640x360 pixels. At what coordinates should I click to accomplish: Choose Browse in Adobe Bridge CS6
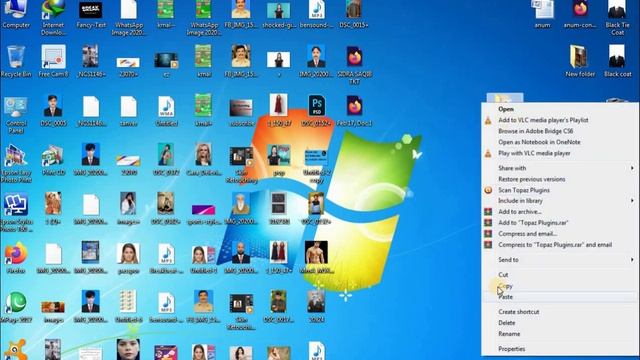click(536, 131)
